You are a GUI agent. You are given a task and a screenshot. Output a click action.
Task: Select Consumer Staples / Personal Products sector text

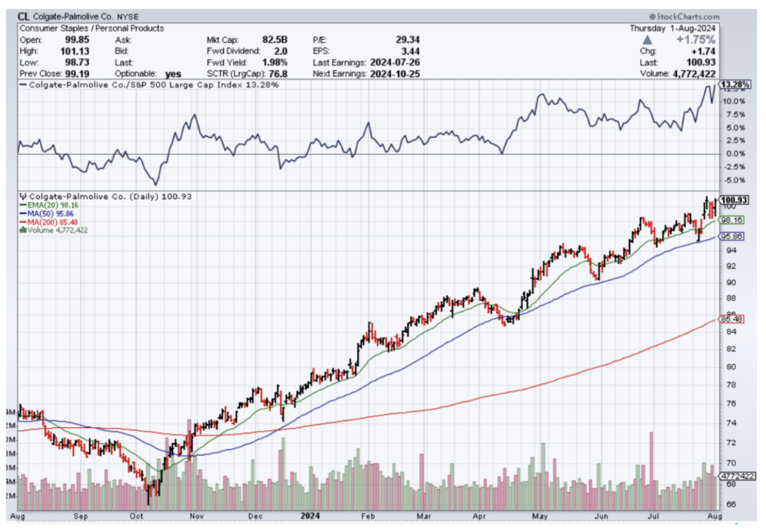pyautogui.click(x=92, y=28)
